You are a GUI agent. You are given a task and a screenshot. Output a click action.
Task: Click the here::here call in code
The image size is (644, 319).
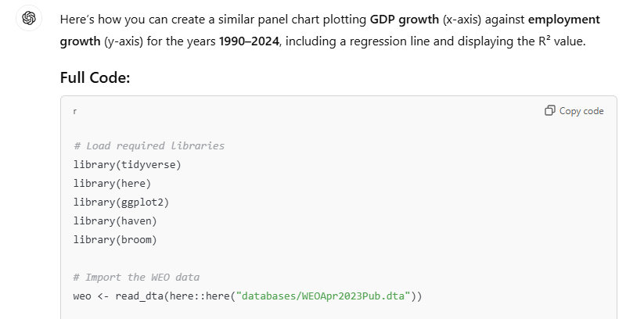click(x=200, y=296)
